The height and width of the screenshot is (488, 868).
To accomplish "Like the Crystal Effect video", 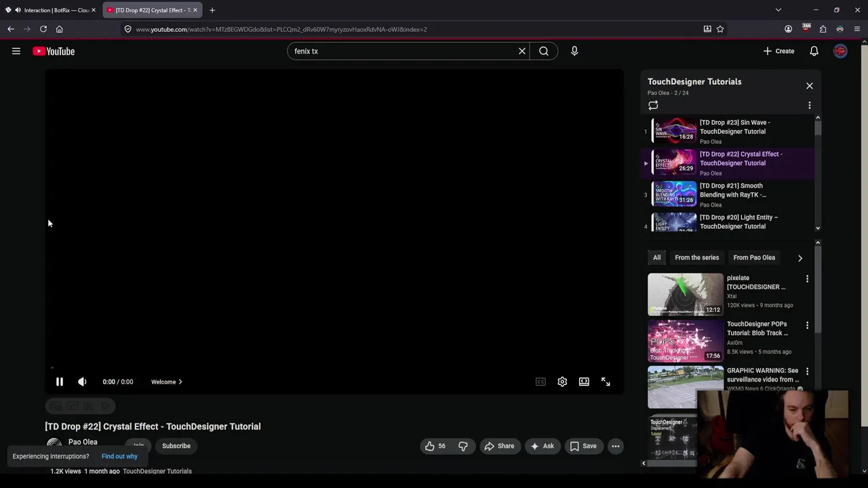I will point(435,446).
